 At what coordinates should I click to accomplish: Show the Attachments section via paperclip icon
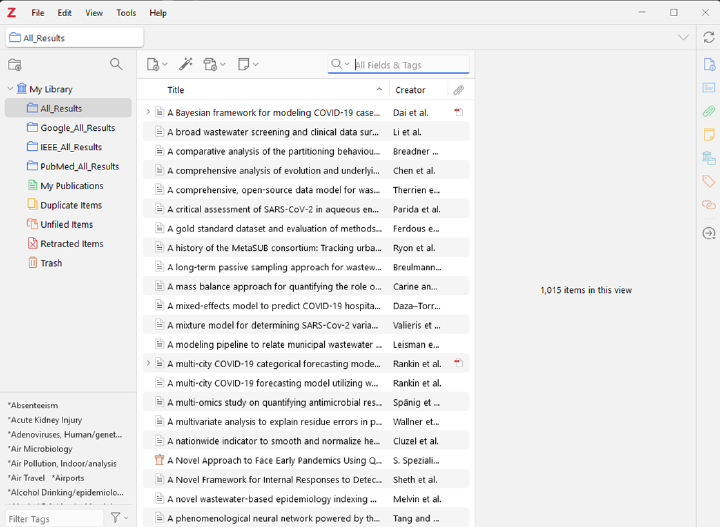click(708, 111)
